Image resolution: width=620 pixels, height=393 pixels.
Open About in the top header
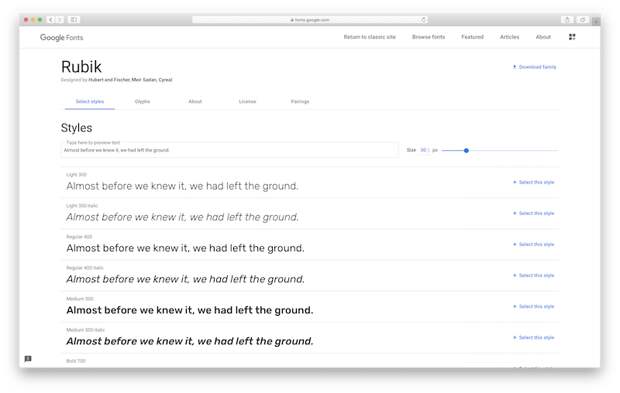coord(543,37)
